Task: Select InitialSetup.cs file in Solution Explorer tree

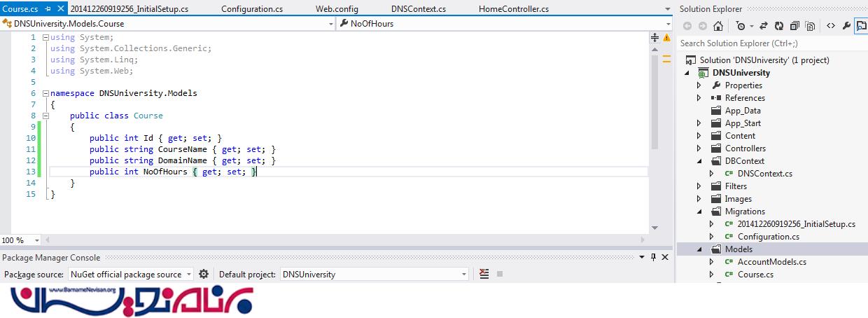Action: (796, 224)
